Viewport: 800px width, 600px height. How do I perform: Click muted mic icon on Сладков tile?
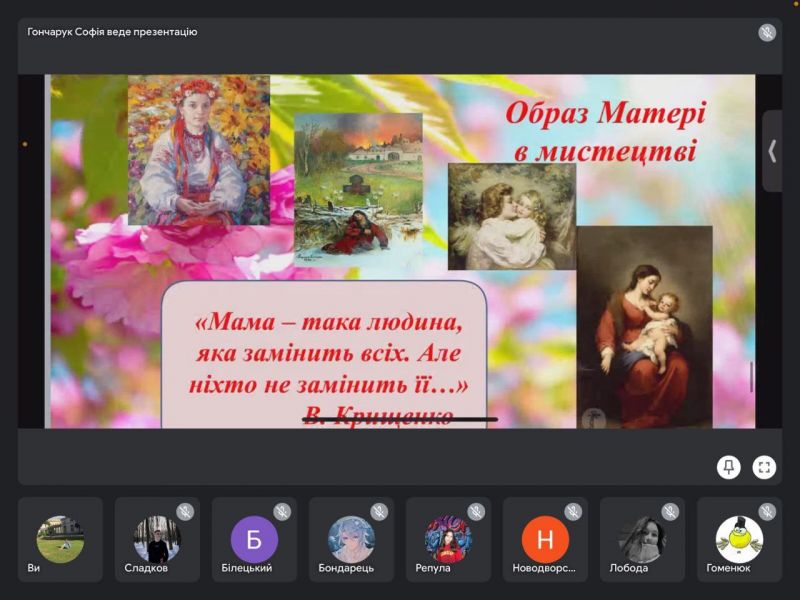[185, 511]
